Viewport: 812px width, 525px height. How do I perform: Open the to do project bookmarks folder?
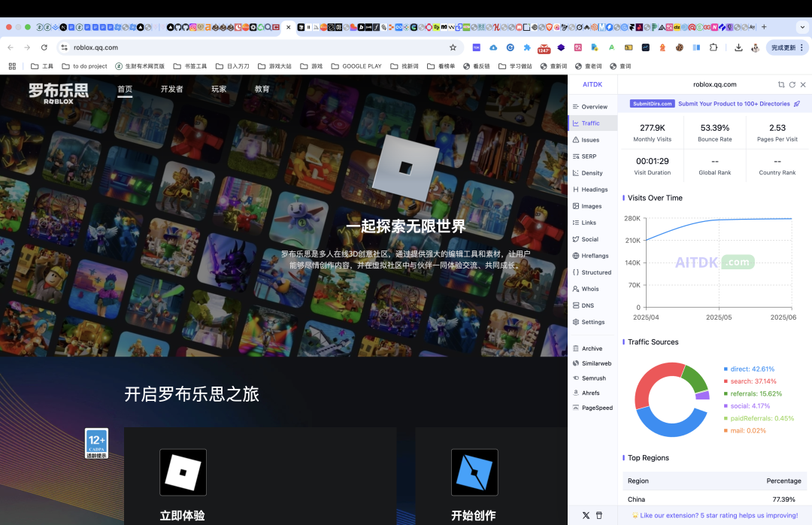tap(84, 66)
